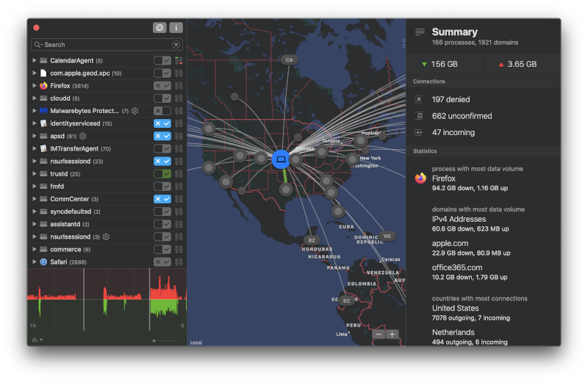Open gear settings next to apsd
Screen dimensions: 588x382
(83, 136)
